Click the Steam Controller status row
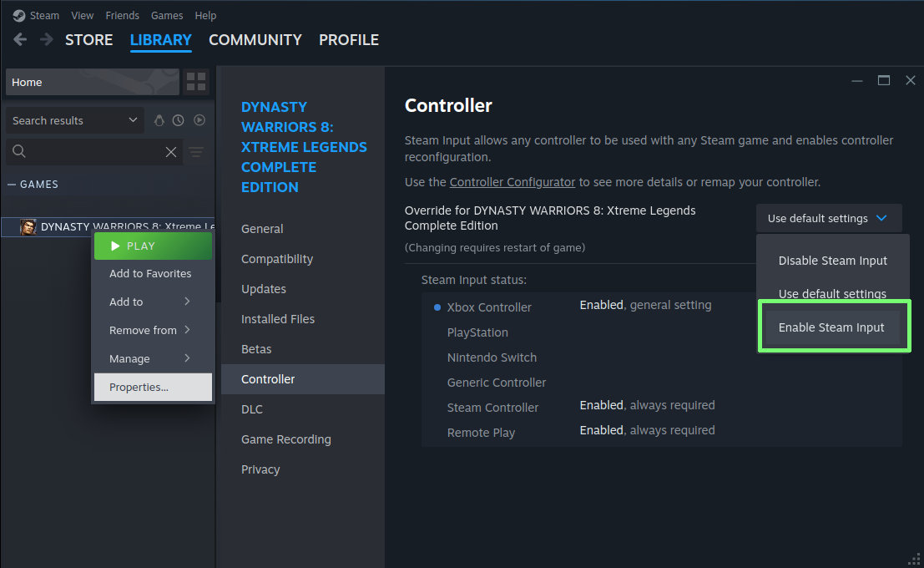The width and height of the screenshot is (924, 568). 661,407
